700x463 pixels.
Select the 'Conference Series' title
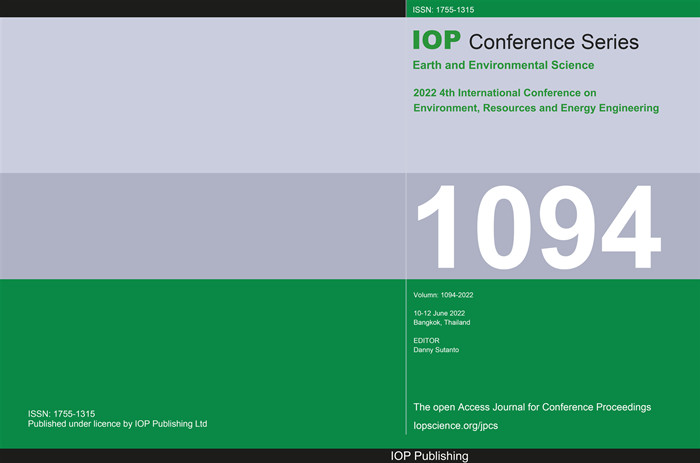[554, 42]
